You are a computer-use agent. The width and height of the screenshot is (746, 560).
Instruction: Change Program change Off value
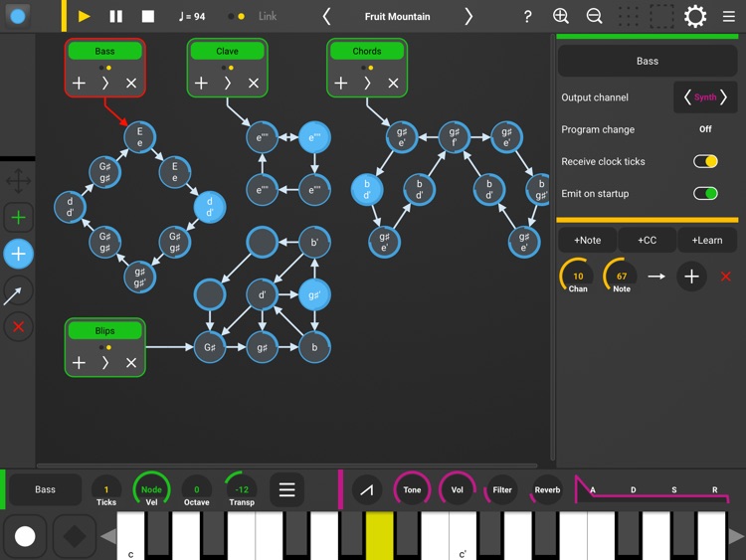point(705,129)
